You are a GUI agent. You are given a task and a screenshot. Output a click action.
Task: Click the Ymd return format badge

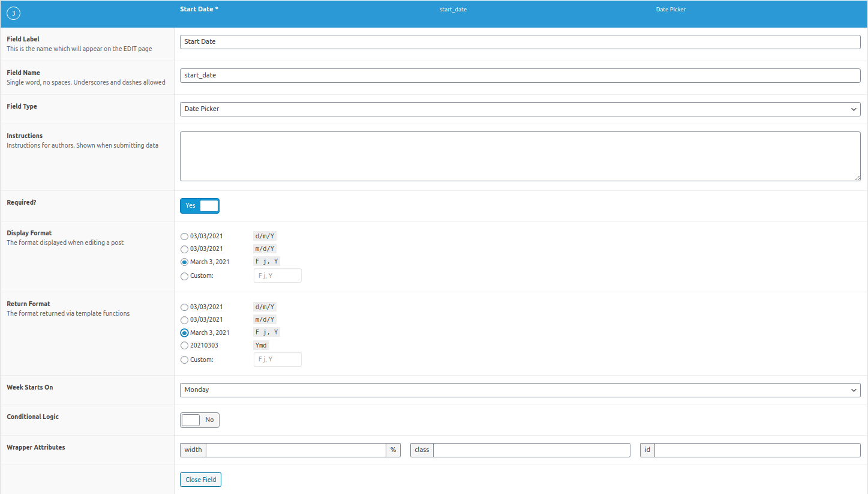(x=261, y=345)
